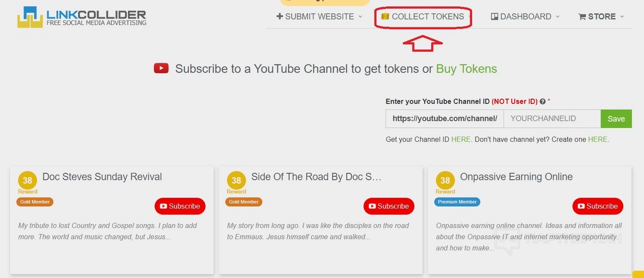Open the Create one HERE link
Screen dimensions: 644x278
[x=597, y=139]
